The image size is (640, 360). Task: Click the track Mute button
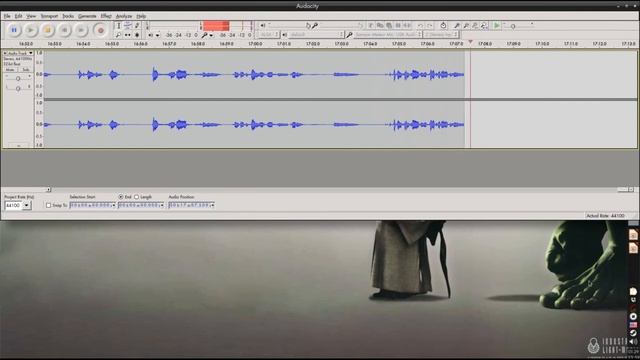[x=10, y=70]
